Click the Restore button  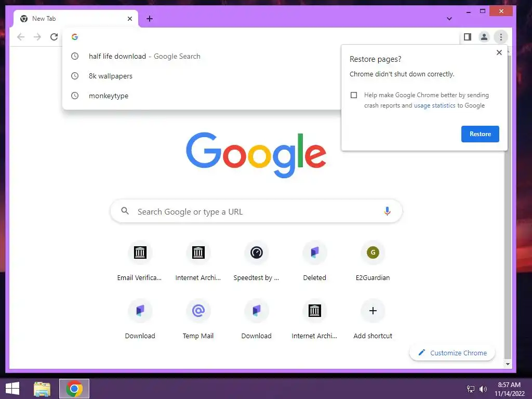tap(480, 134)
